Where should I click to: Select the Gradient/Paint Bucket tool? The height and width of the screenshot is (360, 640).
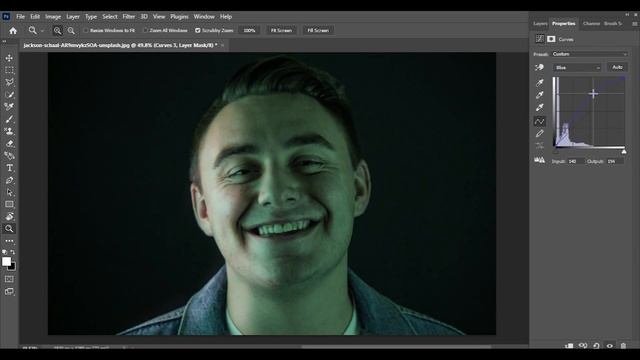[x=9, y=156]
